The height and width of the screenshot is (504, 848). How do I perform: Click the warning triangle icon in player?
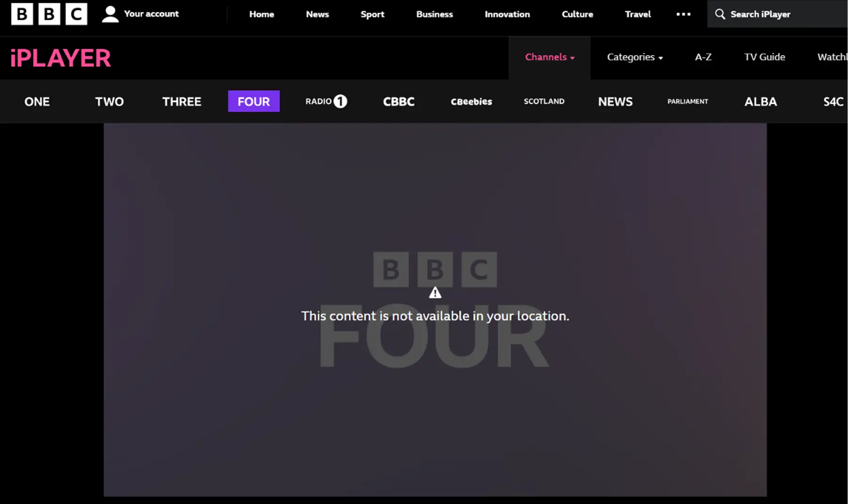pyautogui.click(x=435, y=293)
